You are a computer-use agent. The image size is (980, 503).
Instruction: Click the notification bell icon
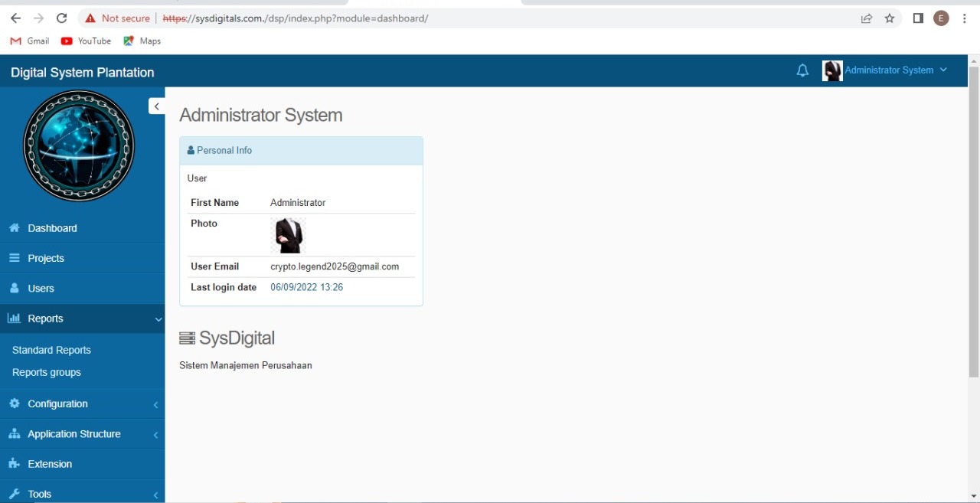[802, 70]
